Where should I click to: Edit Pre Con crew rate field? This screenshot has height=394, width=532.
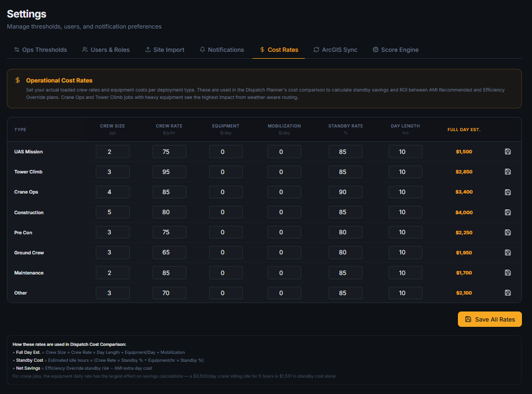[169, 232]
